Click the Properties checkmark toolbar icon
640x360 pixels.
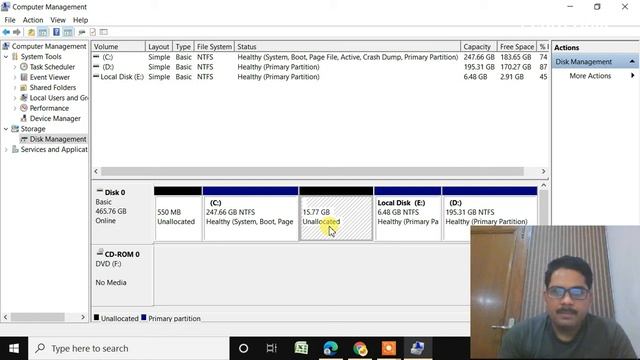(x=93, y=32)
